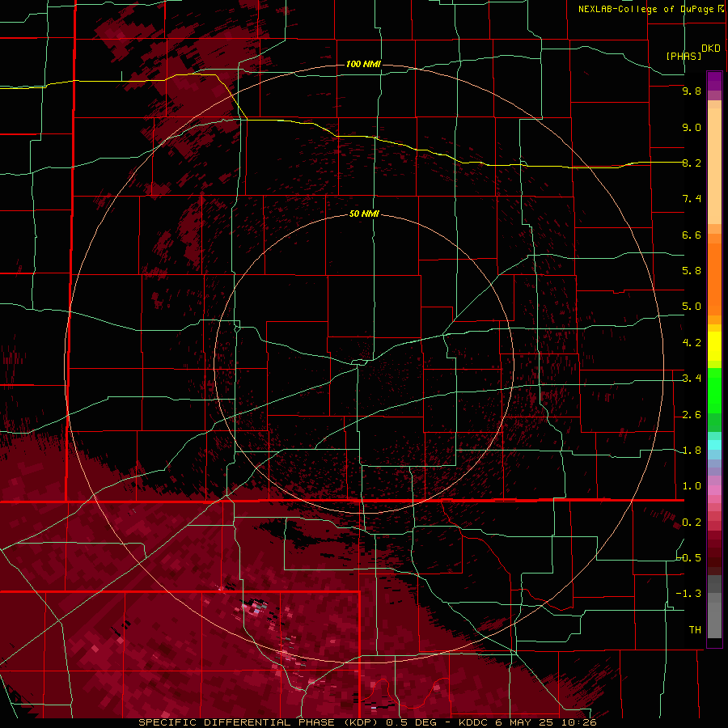Click the DKD label above the color scale
The height and width of the screenshot is (728, 728).
[711, 49]
